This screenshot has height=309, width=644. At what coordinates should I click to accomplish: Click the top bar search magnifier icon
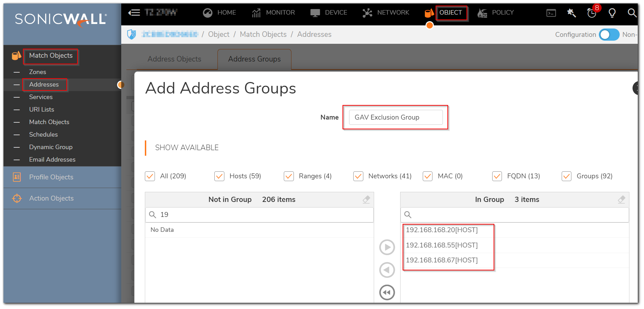pyautogui.click(x=632, y=13)
